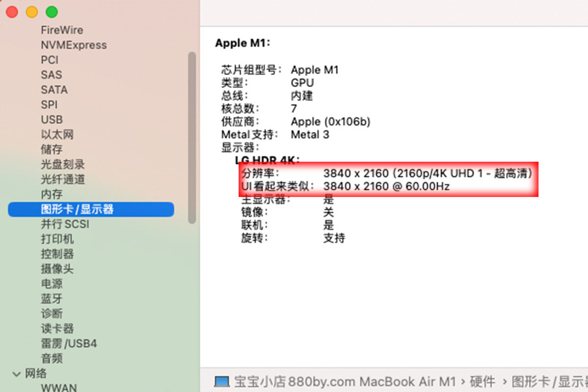Viewport: 588px width, 392px height.
Task: Select 音频 in the sidebar
Action: (51, 359)
